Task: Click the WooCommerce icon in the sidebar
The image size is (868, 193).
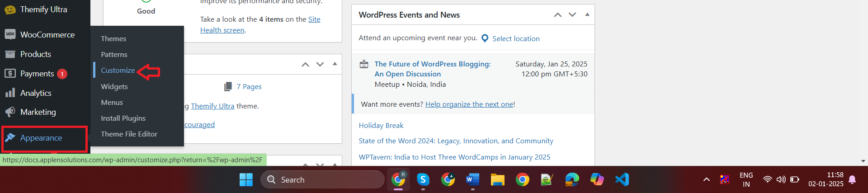Action: (10, 34)
